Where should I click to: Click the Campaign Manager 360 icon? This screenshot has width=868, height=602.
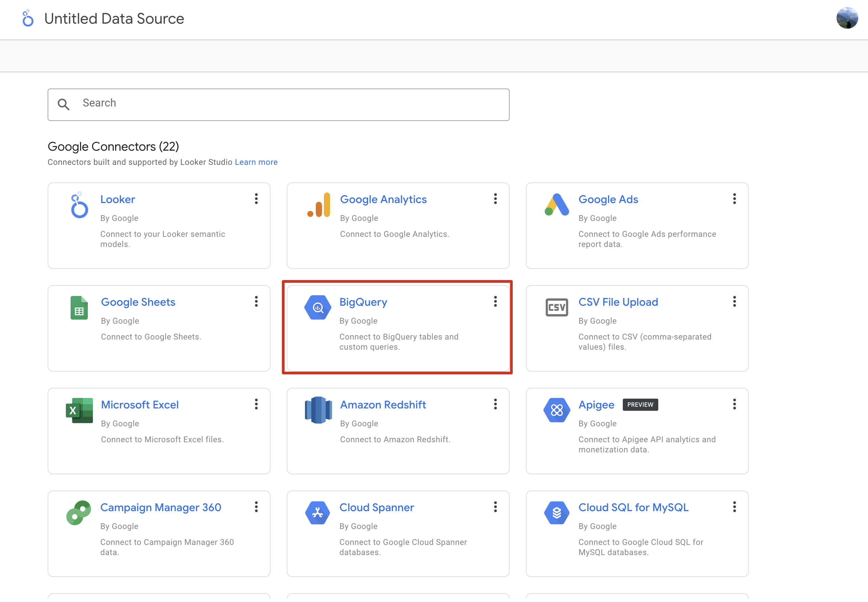[79, 513]
